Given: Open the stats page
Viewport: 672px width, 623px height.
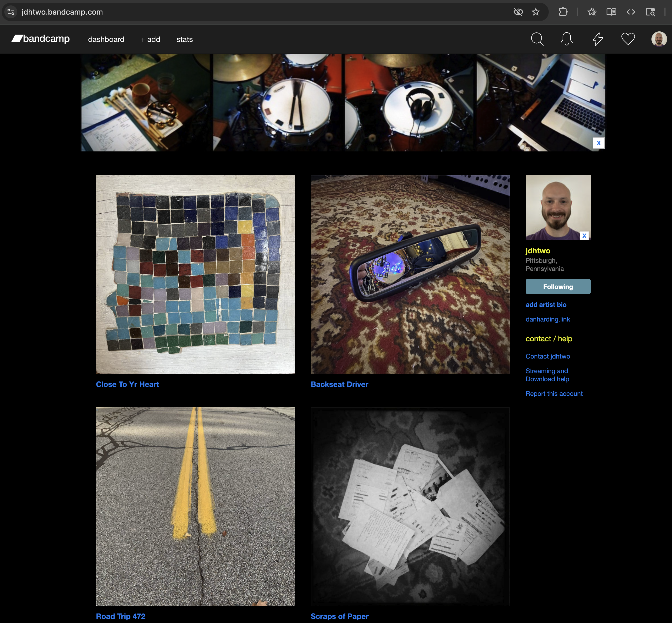Looking at the screenshot, I should tap(184, 39).
